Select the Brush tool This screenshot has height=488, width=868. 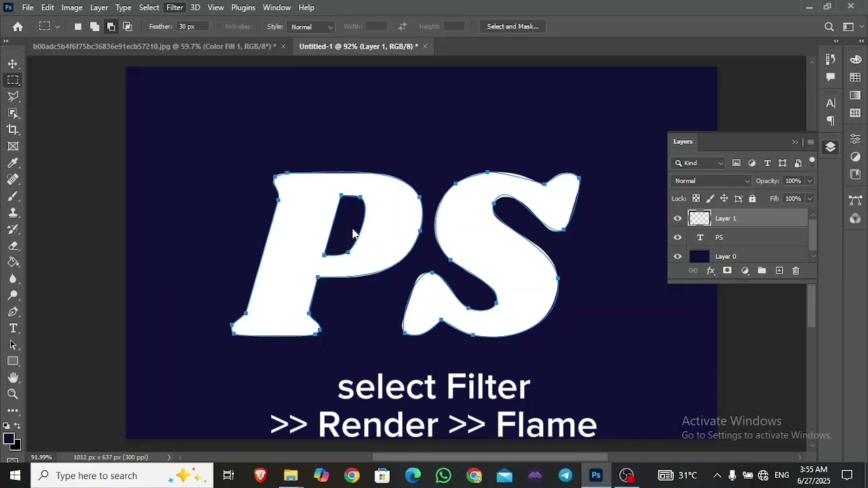pos(13,196)
